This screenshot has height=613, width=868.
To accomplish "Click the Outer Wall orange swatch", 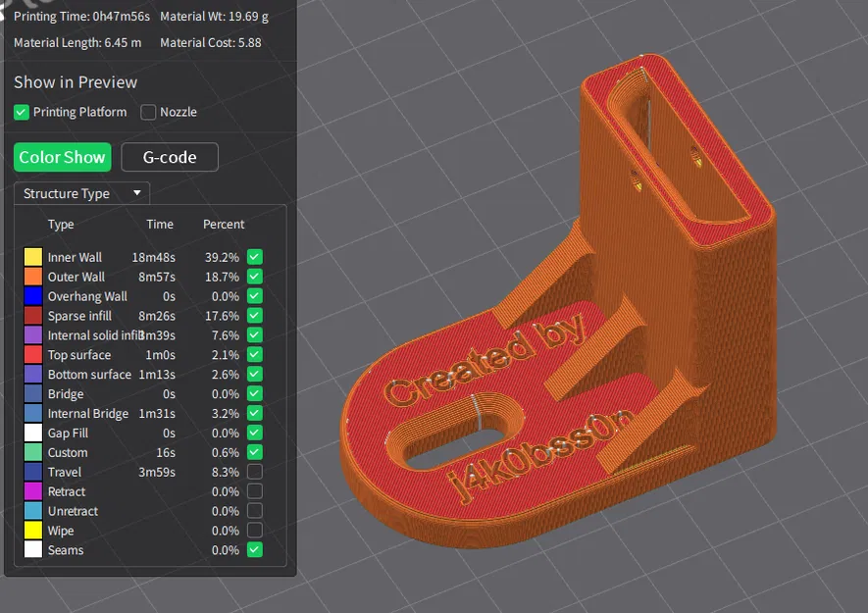I will click(x=33, y=277).
